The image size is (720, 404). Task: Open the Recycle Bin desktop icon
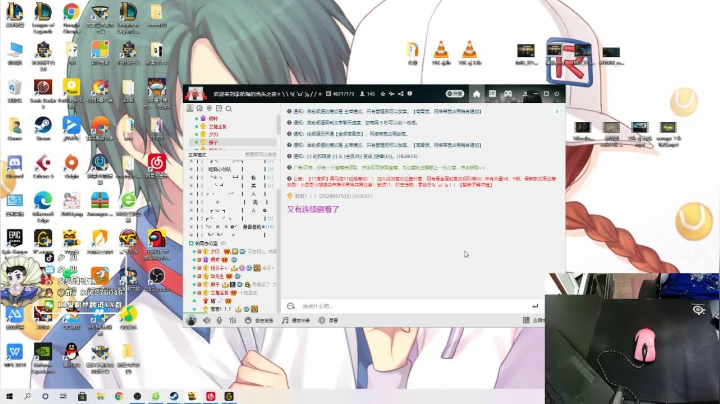click(15, 90)
